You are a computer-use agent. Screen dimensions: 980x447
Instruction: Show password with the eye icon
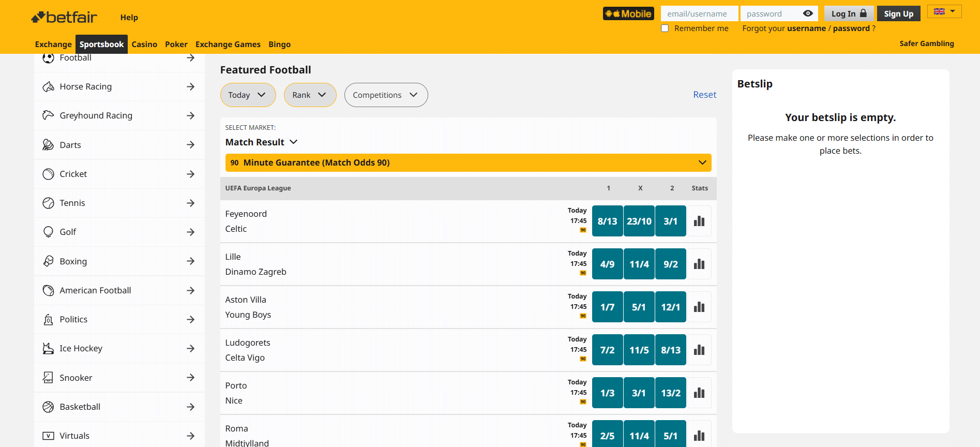(x=808, y=13)
